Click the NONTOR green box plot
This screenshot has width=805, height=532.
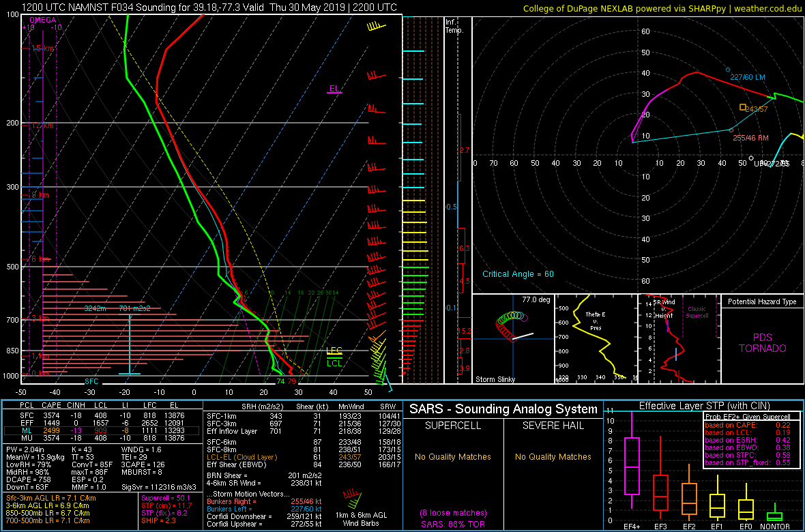point(774,516)
